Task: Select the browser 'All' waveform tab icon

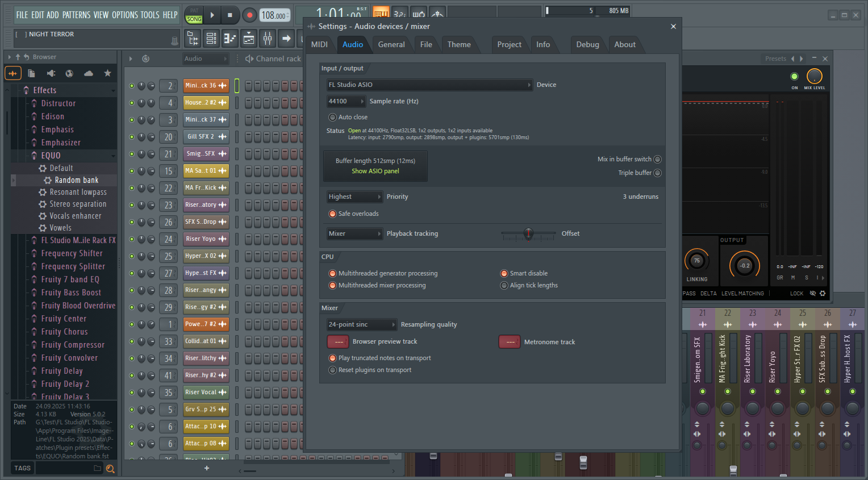Action: pyautogui.click(x=13, y=73)
